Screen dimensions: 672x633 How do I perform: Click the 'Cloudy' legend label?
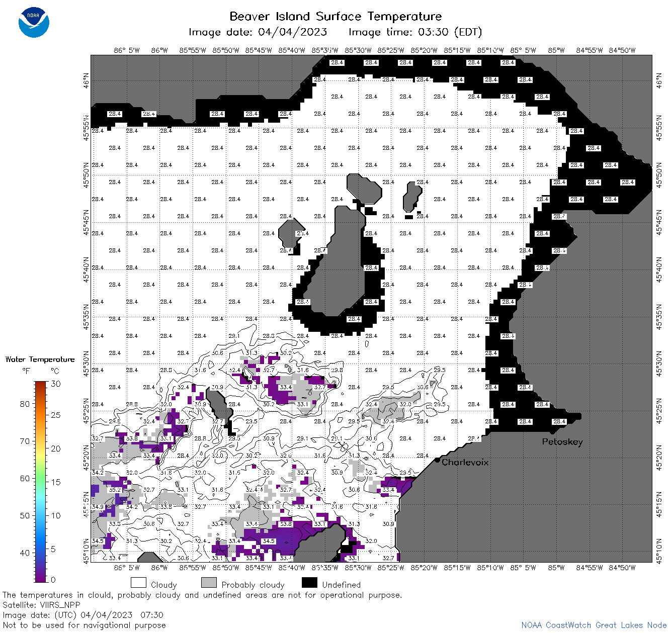164,585
